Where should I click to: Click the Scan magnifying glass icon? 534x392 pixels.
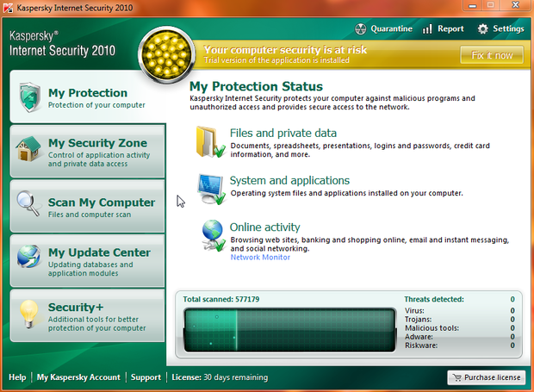(28, 203)
